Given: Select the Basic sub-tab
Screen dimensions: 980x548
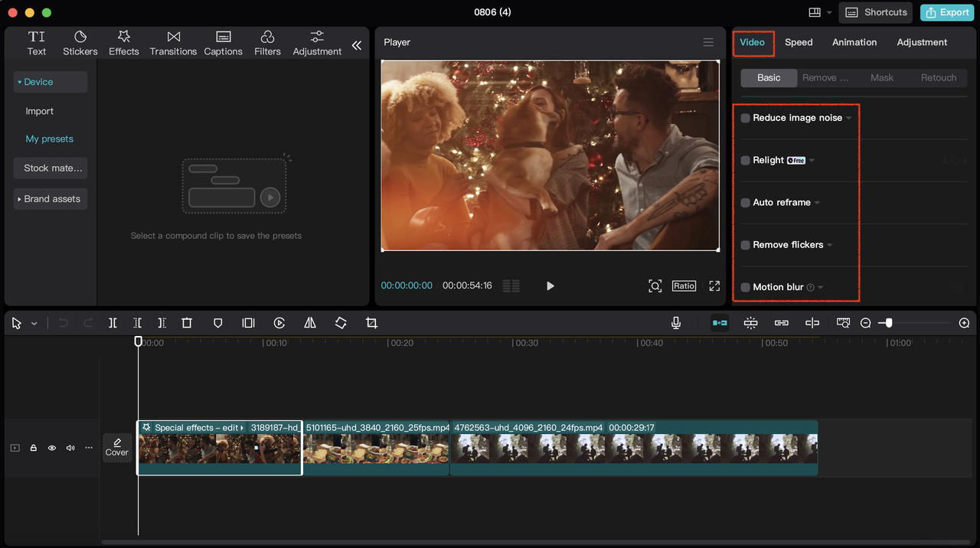Looking at the screenshot, I should 769,78.
